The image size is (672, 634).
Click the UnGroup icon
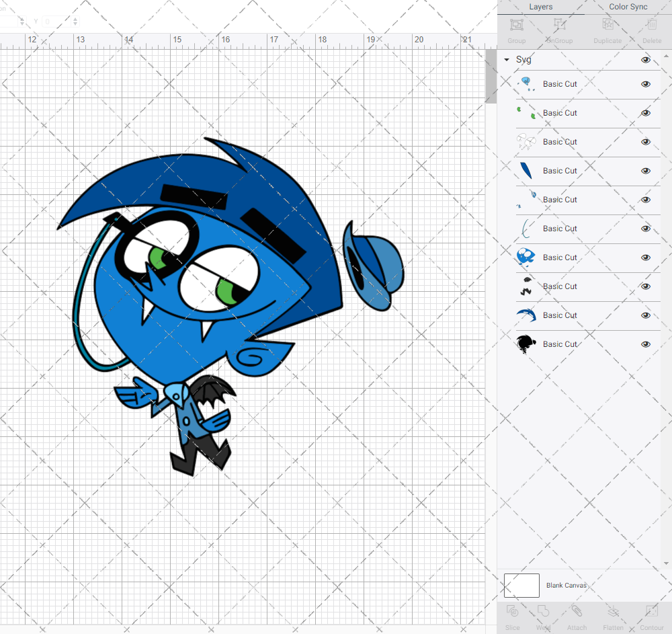559,25
